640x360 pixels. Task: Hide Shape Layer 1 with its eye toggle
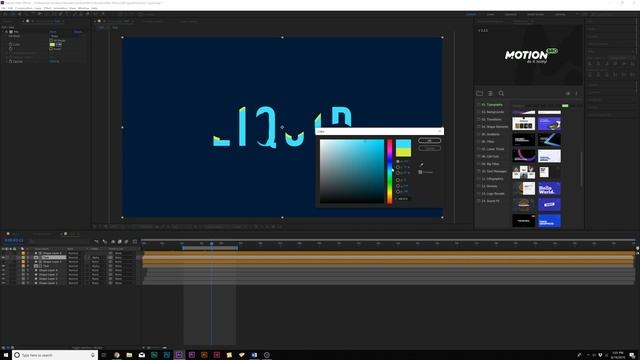coord(3,283)
